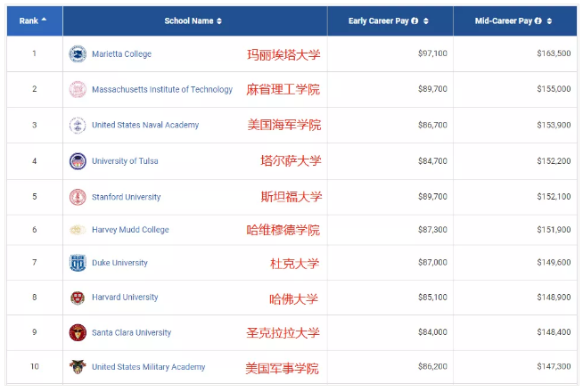Click the United States Naval Academy crest

tap(78, 126)
